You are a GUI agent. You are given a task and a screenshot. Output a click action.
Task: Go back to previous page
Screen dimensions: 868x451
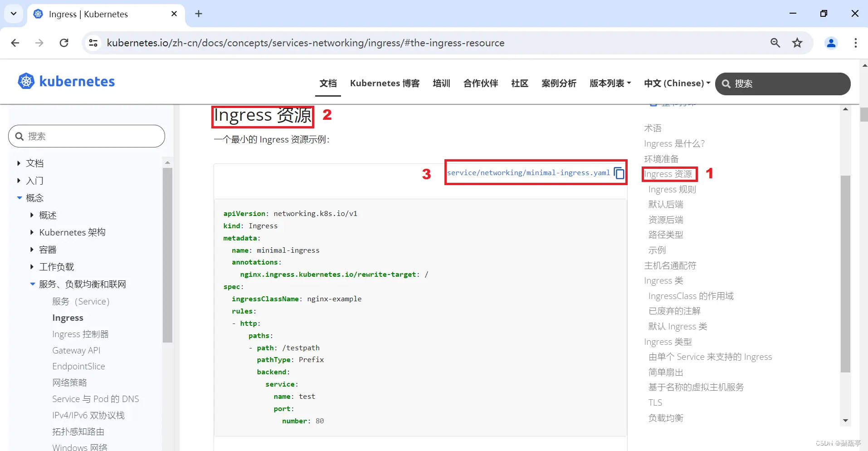tap(15, 43)
